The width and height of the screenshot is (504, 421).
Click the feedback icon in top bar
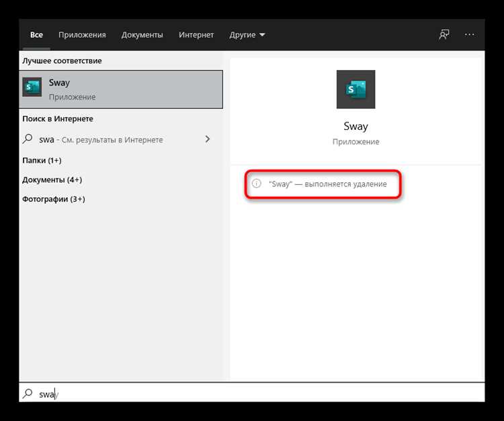tap(444, 34)
